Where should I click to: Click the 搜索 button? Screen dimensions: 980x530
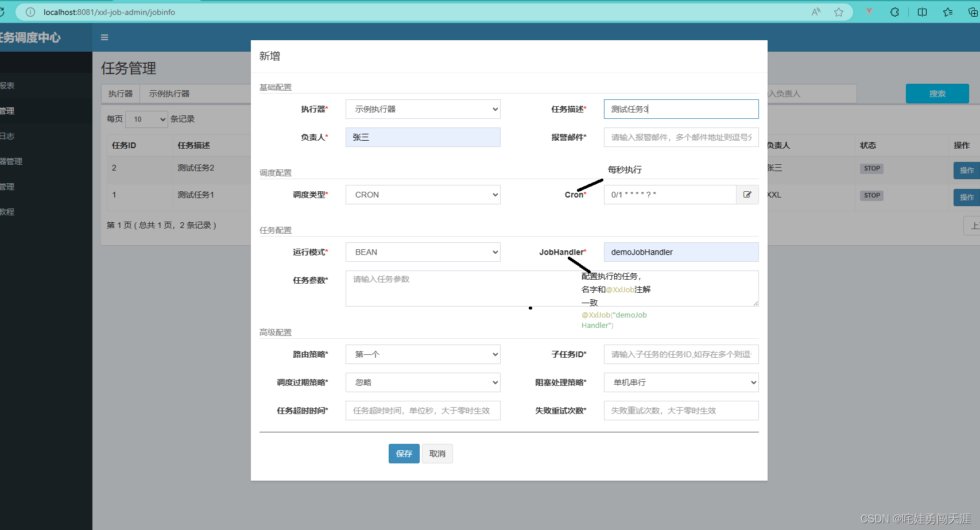pos(938,94)
